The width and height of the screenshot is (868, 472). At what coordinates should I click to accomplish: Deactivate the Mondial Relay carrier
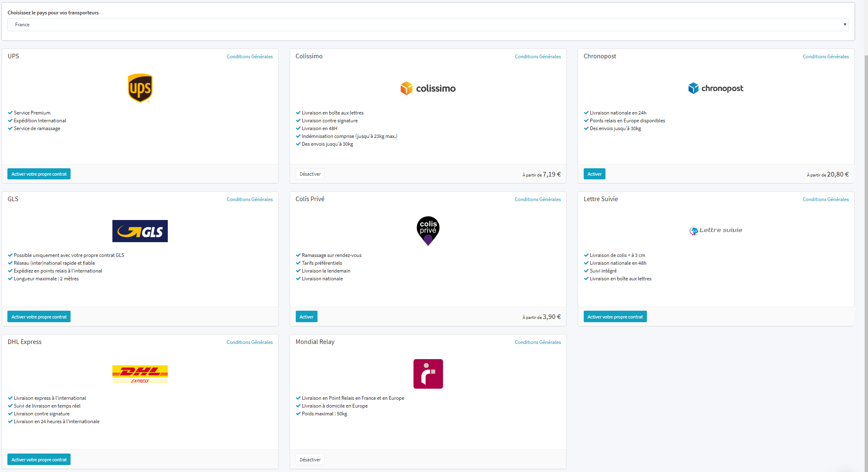coord(310,460)
